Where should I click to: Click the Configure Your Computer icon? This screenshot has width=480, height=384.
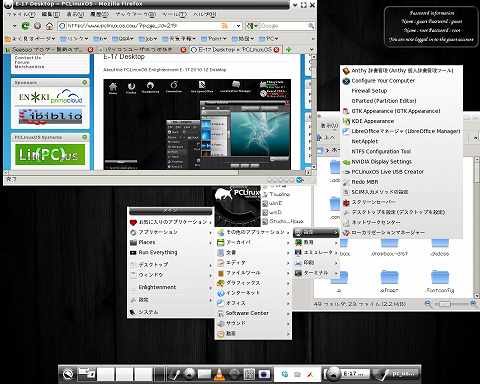pos(346,81)
